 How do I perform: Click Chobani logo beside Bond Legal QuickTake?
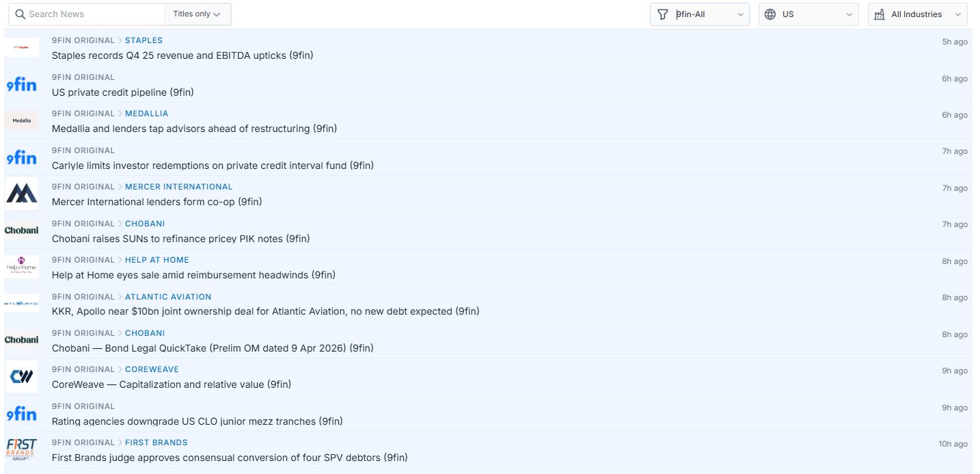tap(22, 340)
